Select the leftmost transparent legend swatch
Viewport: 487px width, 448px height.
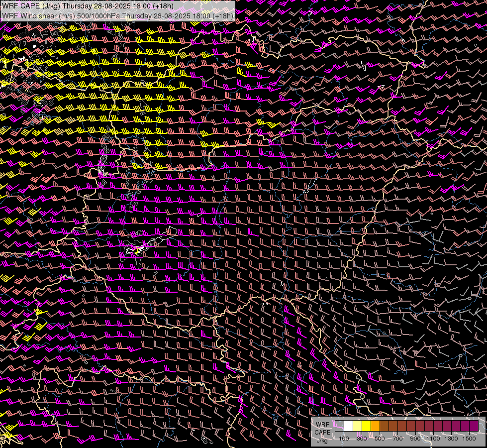[339, 426]
